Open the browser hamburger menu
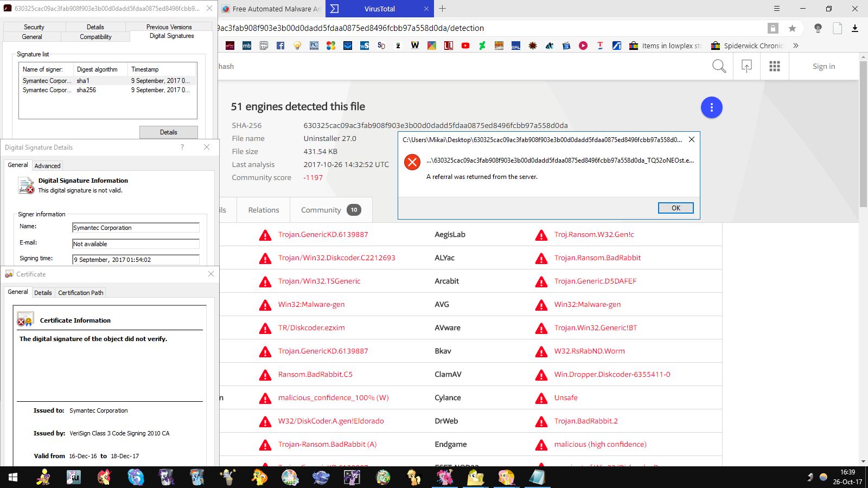The image size is (868, 488). [777, 9]
